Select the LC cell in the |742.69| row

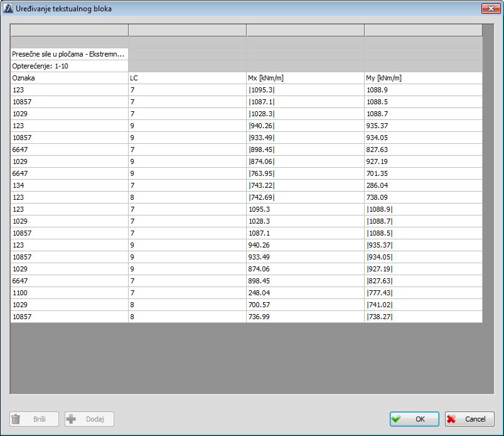[188, 197]
